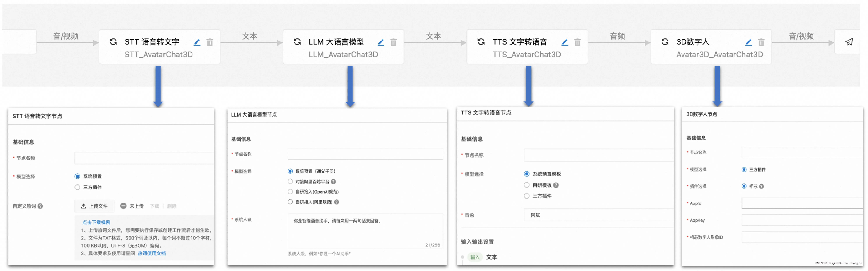Image resolution: width=868 pixels, height=271 pixels.
Task: Open the 音色 dropdown showing 阿斌
Action: coord(599,215)
